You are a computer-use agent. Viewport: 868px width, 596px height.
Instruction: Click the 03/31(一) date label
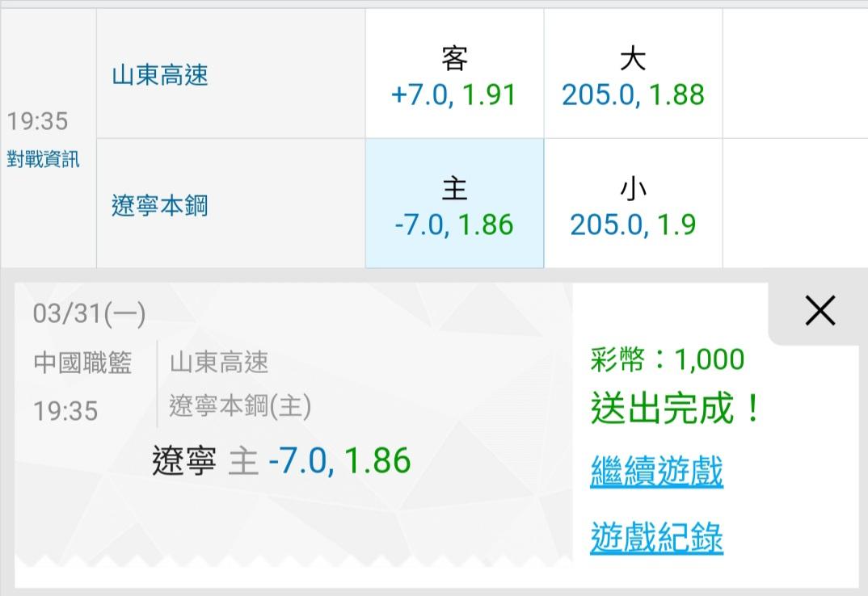click(x=89, y=314)
